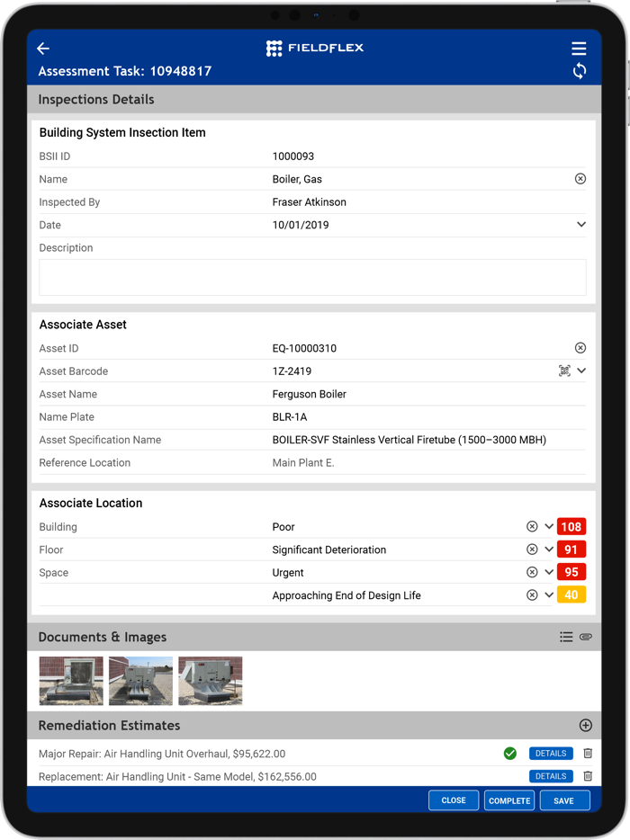Select the date 10/01/2019
This screenshot has height=840, width=630.
click(301, 225)
